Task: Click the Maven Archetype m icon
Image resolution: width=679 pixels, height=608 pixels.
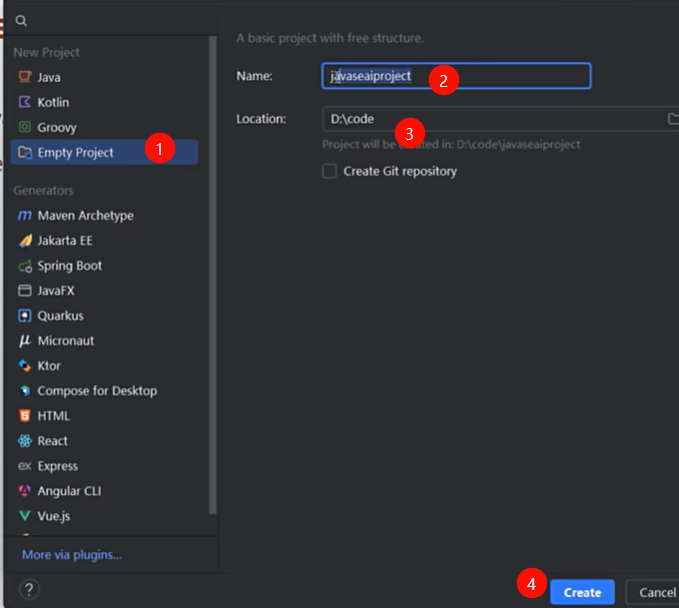Action: pos(25,215)
